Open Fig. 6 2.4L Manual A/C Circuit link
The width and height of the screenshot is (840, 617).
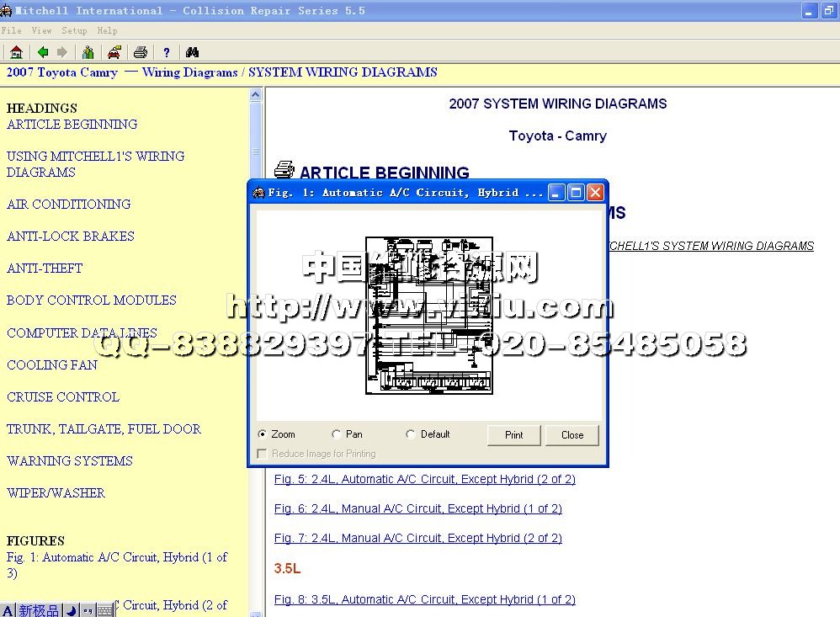tap(417, 508)
